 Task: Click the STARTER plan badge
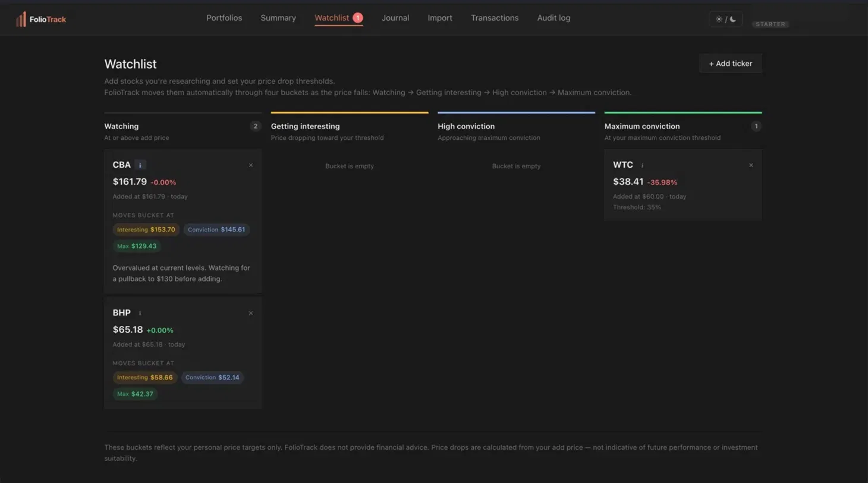[770, 24]
